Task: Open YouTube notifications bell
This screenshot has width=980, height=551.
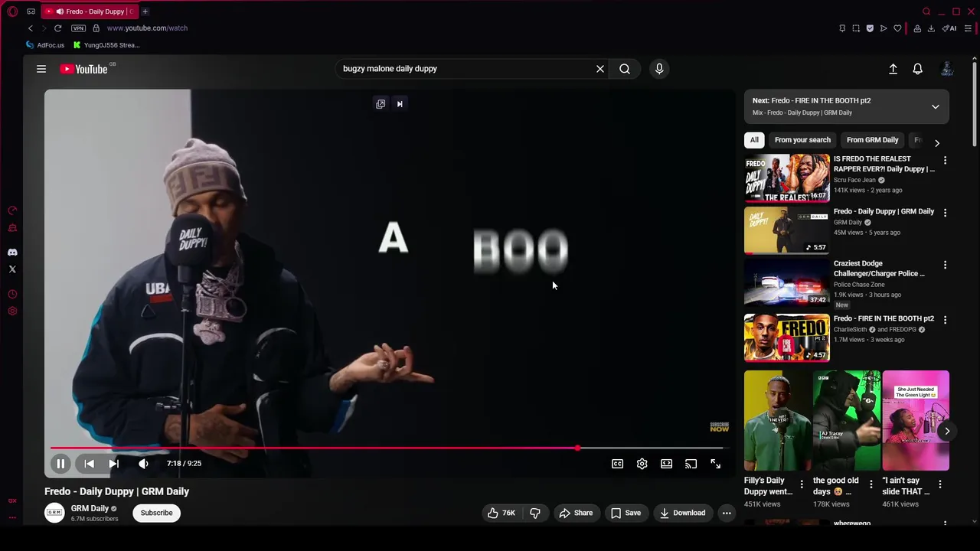Action: [917, 69]
